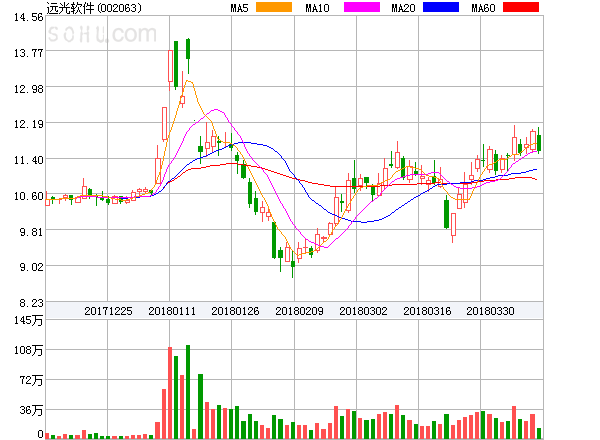Click the 108万 volume axis label
The height and width of the screenshot is (440, 600).
28,350
